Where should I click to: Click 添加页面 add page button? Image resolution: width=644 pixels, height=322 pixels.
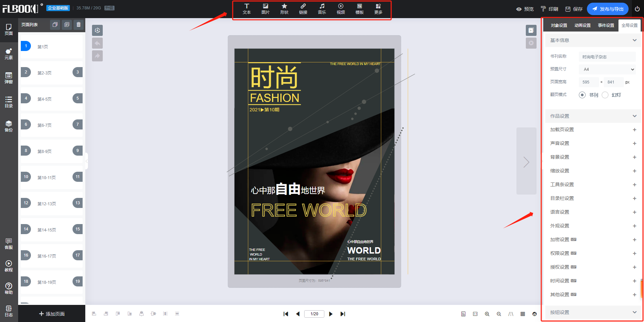[x=52, y=314]
